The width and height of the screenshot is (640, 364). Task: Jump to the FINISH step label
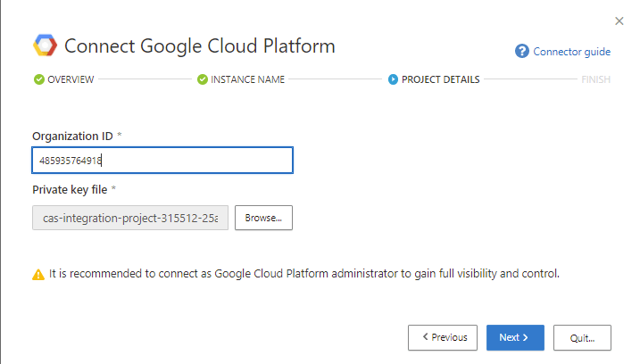point(595,79)
